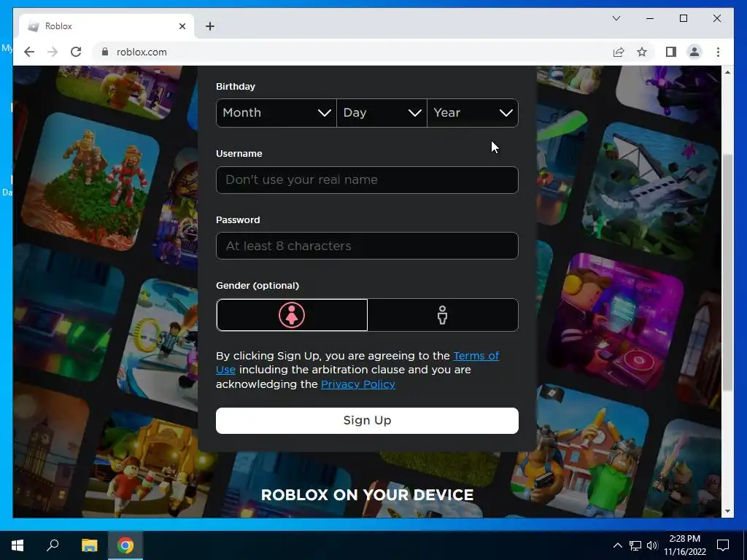747x560 pixels.
Task: Expand the Year dropdown
Action: pos(473,113)
